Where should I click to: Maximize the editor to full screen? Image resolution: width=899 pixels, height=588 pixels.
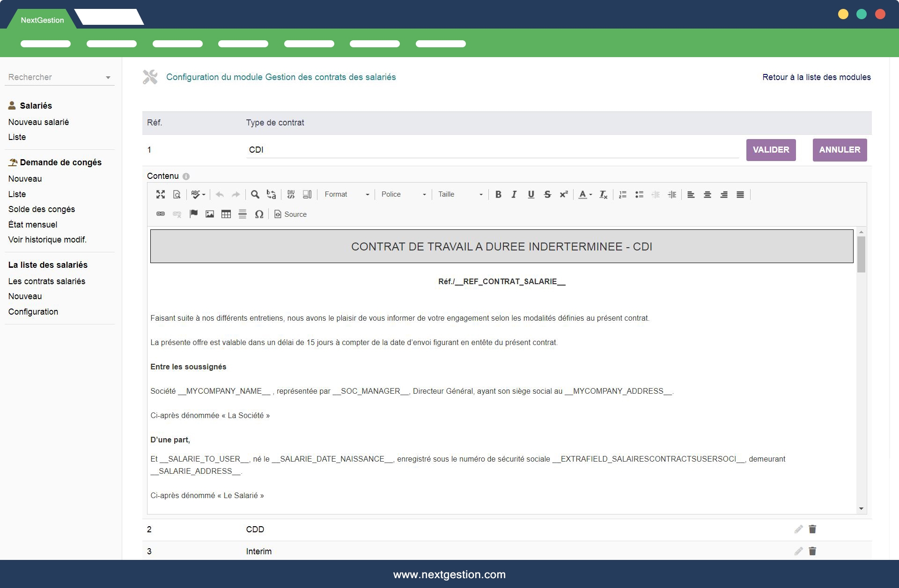[x=161, y=194]
